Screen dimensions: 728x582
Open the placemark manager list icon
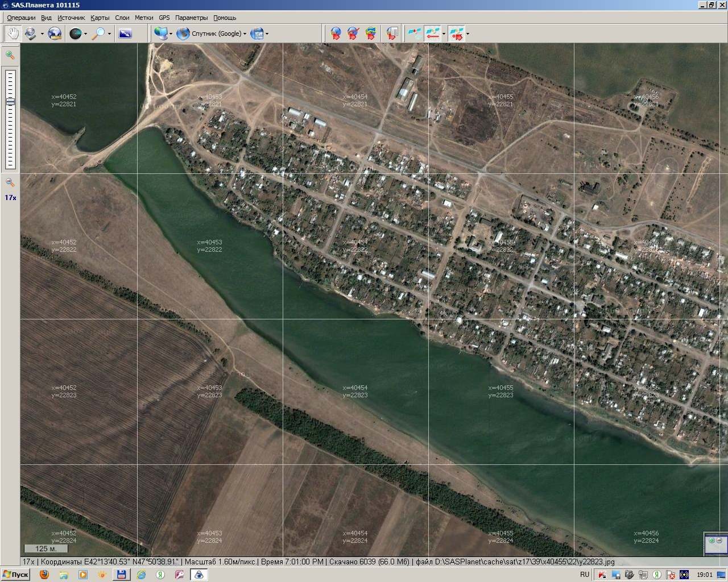coord(392,34)
